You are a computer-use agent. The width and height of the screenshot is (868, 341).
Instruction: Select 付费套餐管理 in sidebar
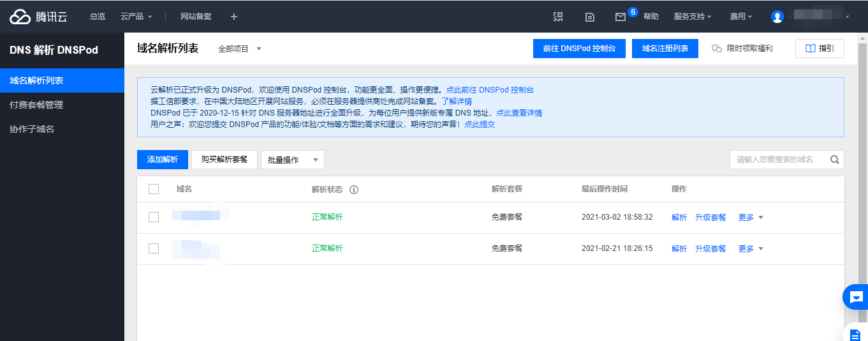tap(36, 105)
